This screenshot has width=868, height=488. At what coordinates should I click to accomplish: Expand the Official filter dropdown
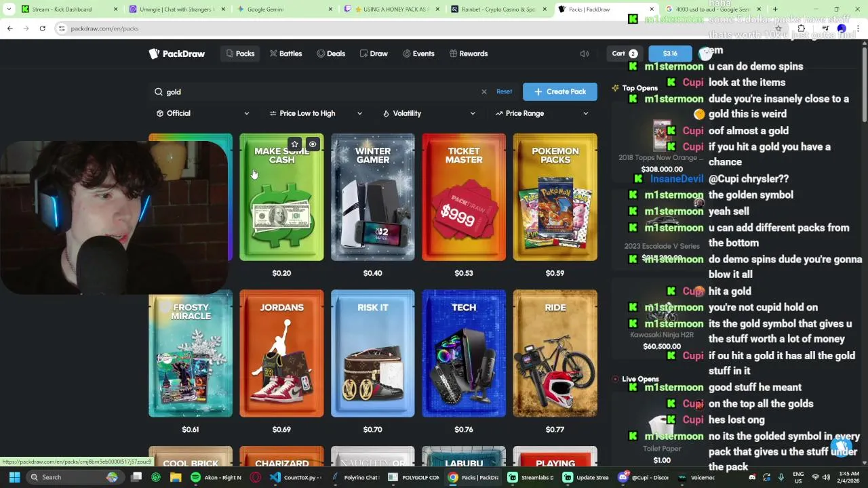click(203, 113)
